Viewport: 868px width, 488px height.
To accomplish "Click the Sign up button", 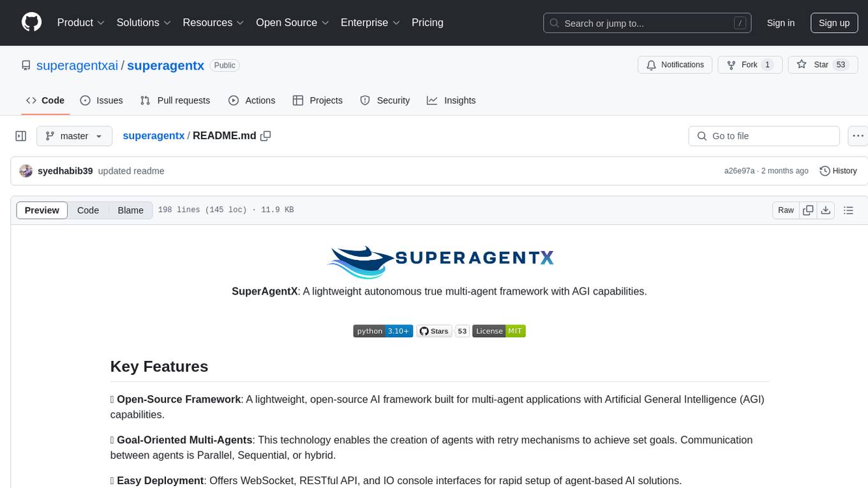I will [834, 23].
